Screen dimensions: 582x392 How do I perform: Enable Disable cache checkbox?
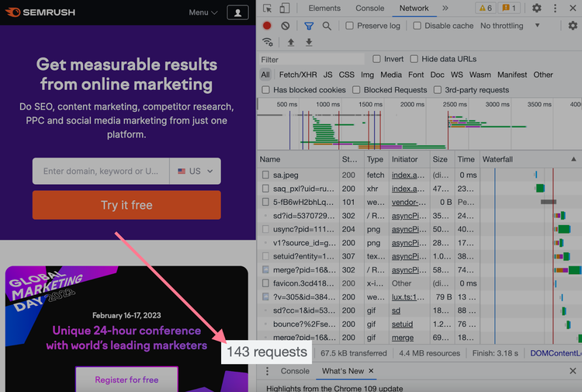[x=417, y=26]
